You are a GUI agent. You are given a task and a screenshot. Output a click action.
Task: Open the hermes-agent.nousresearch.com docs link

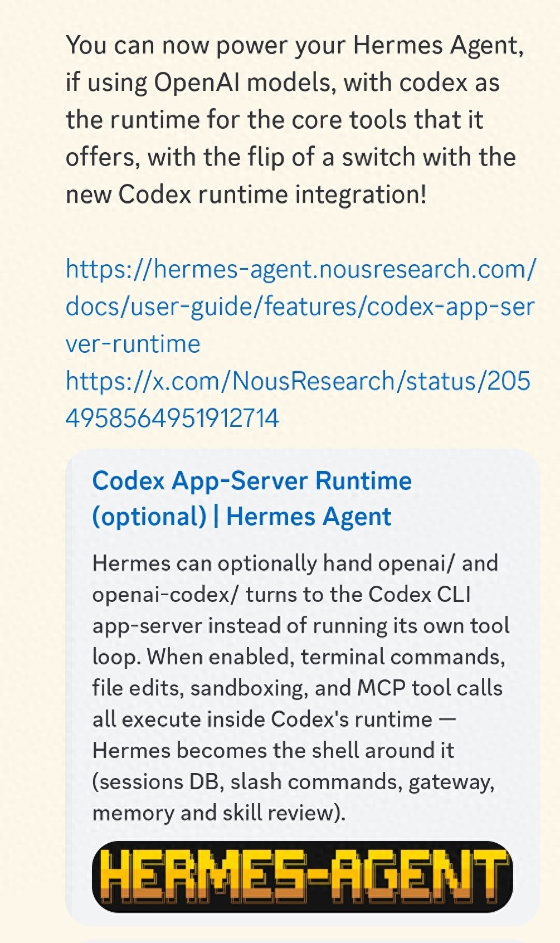point(300,307)
